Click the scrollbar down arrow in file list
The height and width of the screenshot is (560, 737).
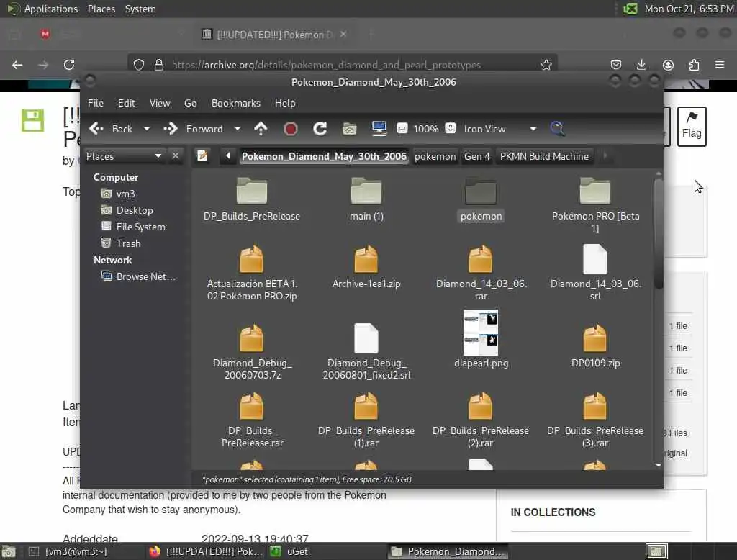(x=659, y=465)
